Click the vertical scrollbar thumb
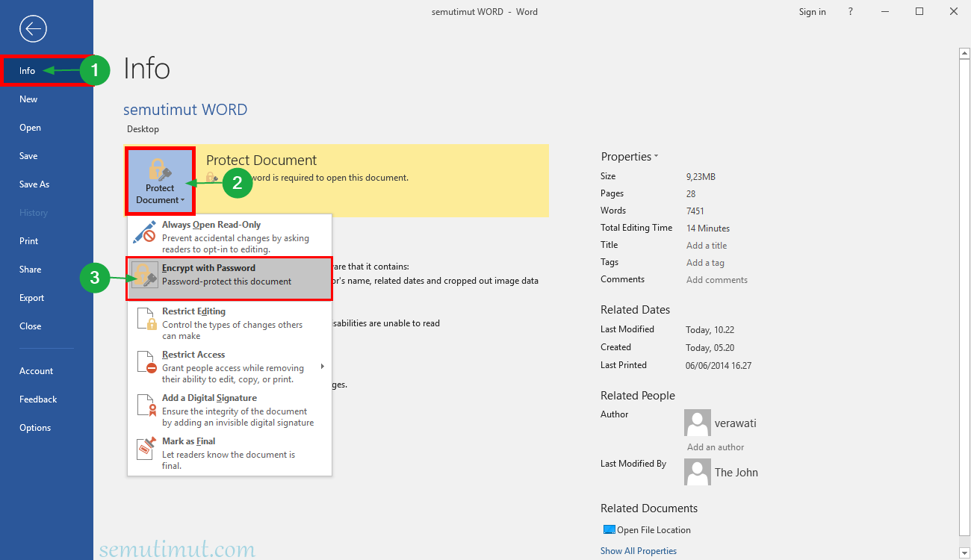971x560 pixels. pyautogui.click(x=964, y=296)
